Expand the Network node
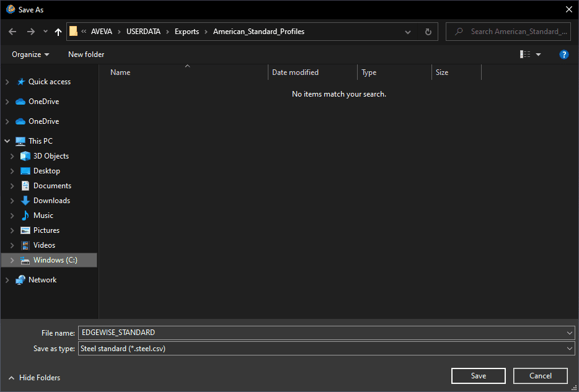This screenshot has width=579, height=392. point(7,281)
